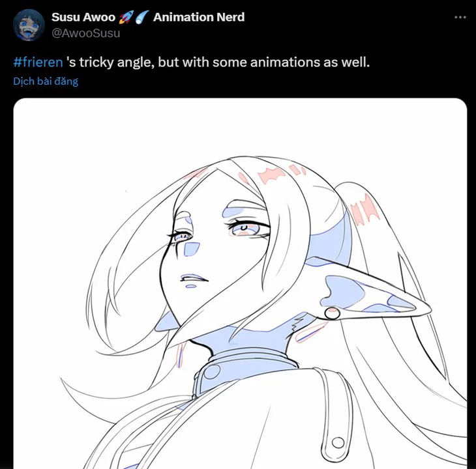Open the @AwooSusu handle profile
The image size is (476, 469).
tap(86, 33)
